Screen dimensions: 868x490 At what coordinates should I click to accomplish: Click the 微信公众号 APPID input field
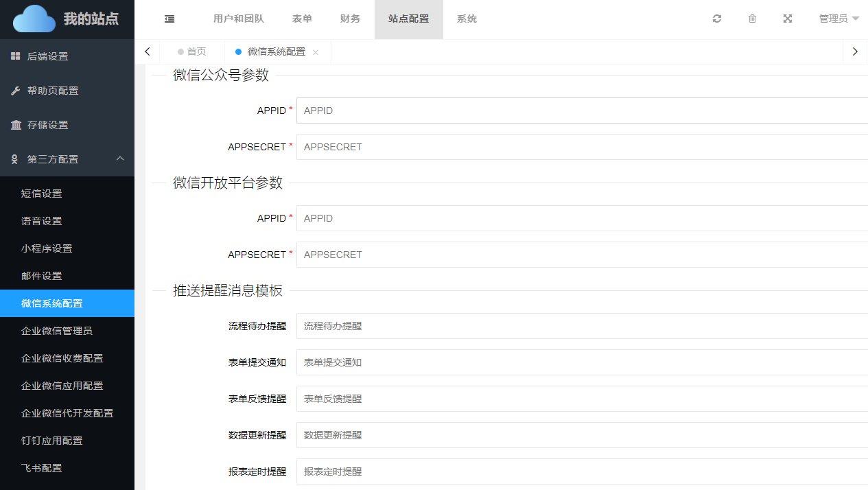pyautogui.click(x=582, y=110)
